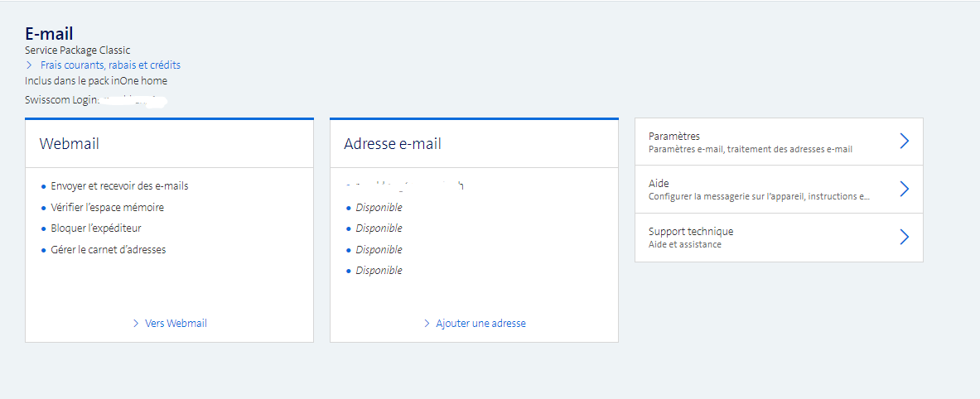The height and width of the screenshot is (399, 980).
Task: Click the chevron on the Aide row
Action: tap(904, 190)
